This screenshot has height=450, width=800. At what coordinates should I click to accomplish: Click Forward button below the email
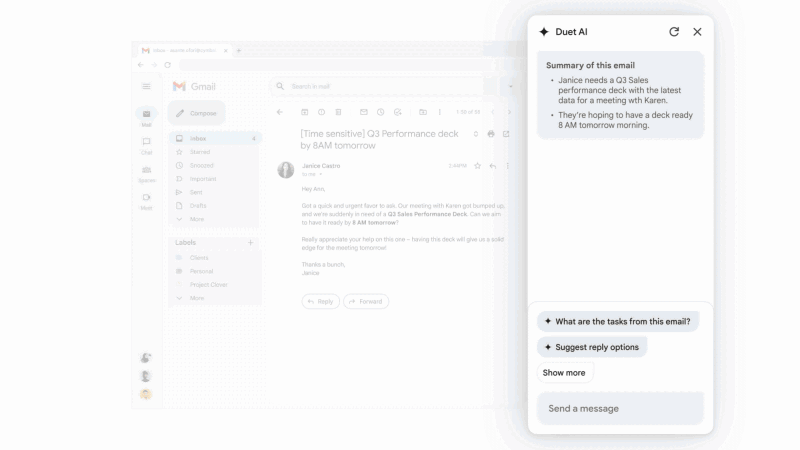point(366,302)
